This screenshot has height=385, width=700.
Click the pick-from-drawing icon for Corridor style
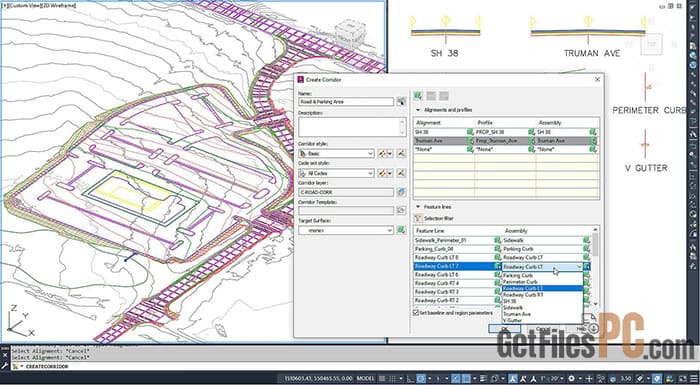(x=401, y=154)
